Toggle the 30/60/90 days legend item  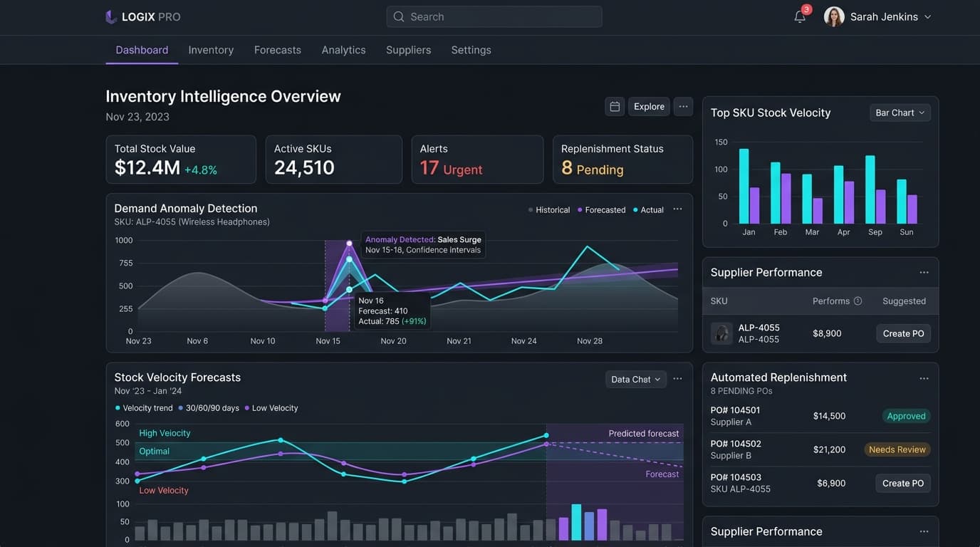pyautogui.click(x=209, y=408)
